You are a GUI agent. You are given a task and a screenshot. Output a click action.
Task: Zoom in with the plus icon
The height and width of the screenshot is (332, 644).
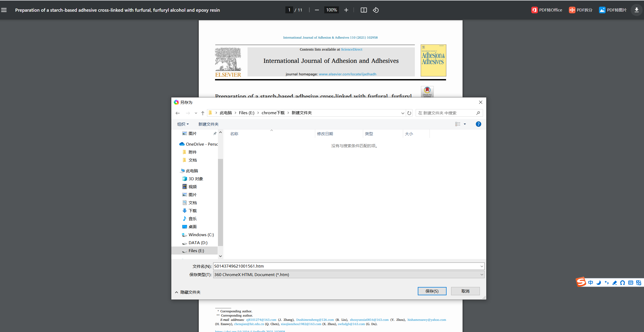click(x=346, y=10)
